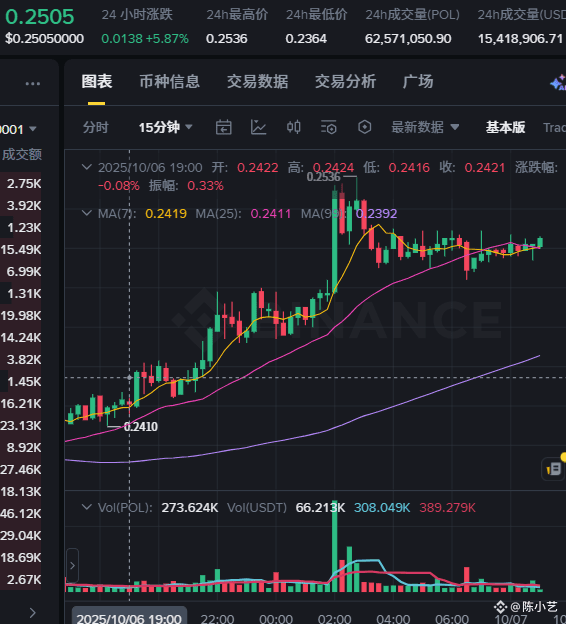Viewport: 566px width, 624px height.
Task: Open the 最新数据 dropdown
Action: click(425, 127)
